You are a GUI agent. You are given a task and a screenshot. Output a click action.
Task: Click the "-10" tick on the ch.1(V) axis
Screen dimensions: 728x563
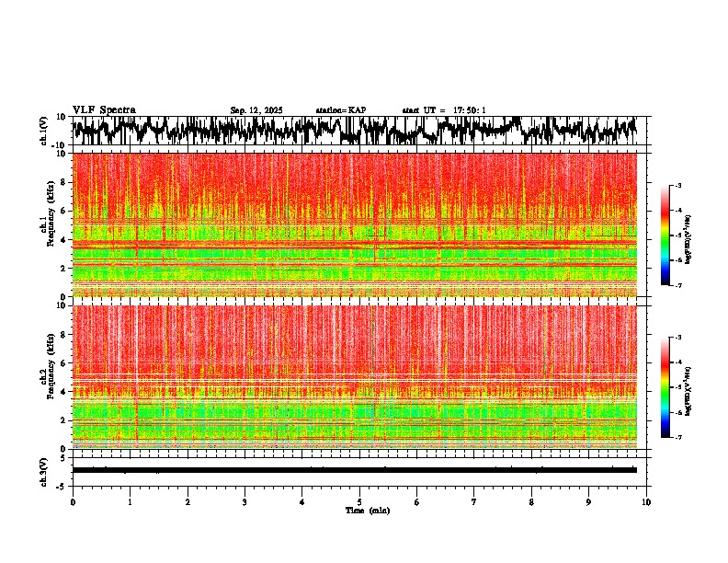pyautogui.click(x=59, y=145)
